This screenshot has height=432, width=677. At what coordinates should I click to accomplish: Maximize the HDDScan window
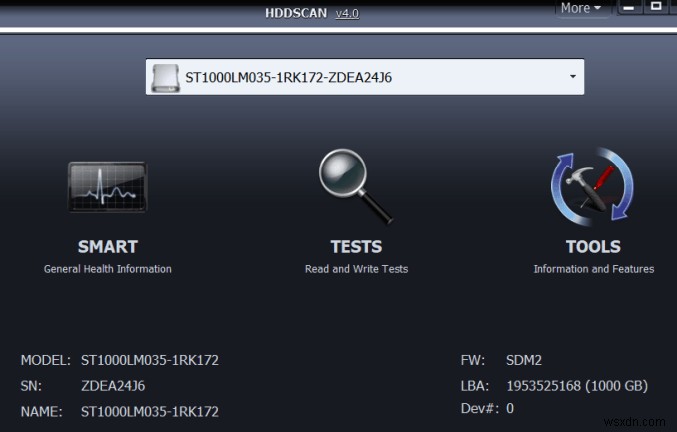tap(656, 6)
